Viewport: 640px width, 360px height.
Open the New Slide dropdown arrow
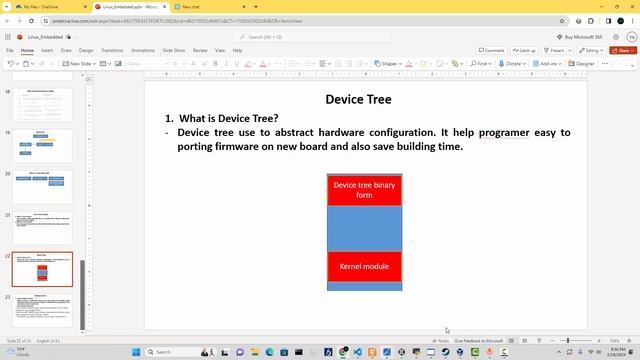pos(94,64)
